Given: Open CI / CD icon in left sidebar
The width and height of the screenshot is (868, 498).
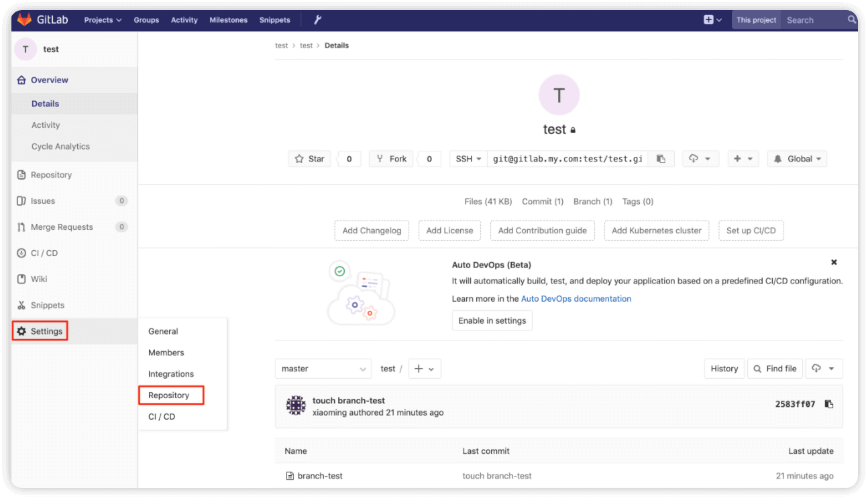Looking at the screenshot, I should (x=21, y=253).
